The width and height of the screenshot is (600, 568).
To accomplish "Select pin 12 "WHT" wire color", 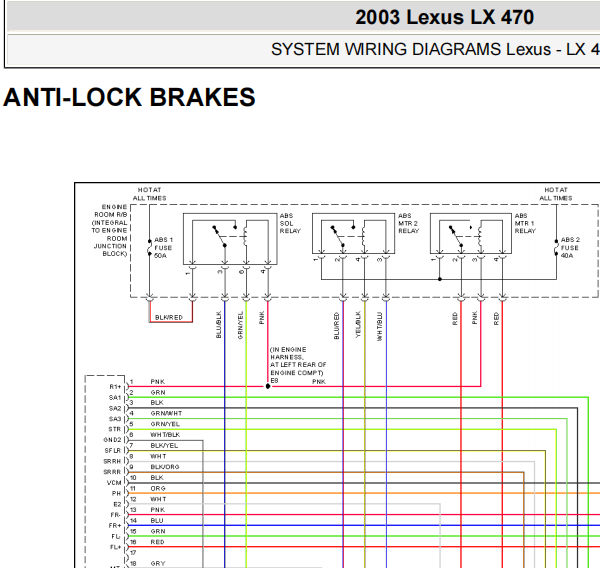I will [x=158, y=499].
